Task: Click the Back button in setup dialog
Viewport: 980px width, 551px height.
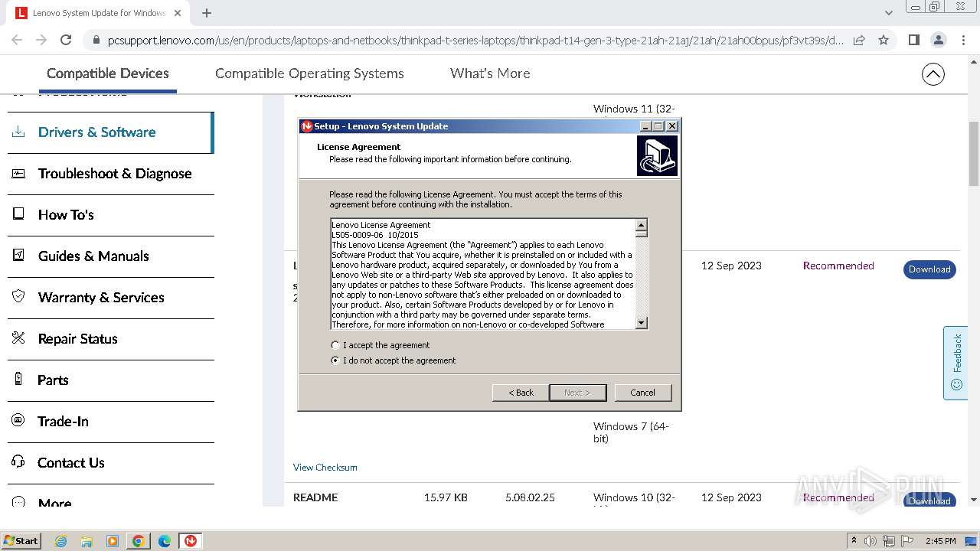Action: (x=521, y=393)
